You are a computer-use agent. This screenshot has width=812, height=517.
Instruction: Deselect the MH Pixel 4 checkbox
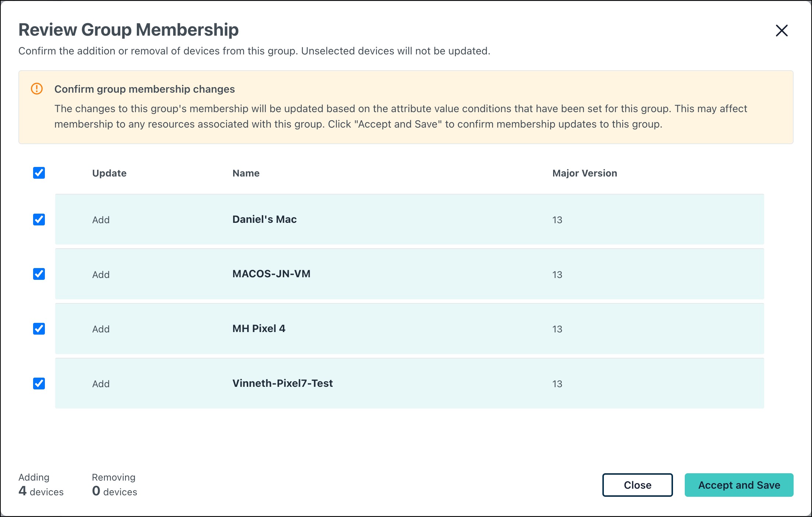coord(39,328)
